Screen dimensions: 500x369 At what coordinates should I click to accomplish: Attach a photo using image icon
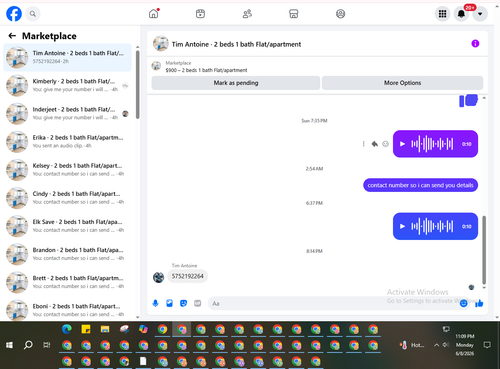click(x=169, y=303)
